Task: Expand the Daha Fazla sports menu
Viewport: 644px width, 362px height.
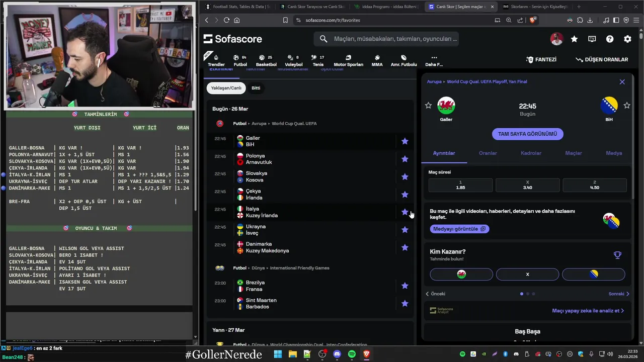Action: click(434, 60)
